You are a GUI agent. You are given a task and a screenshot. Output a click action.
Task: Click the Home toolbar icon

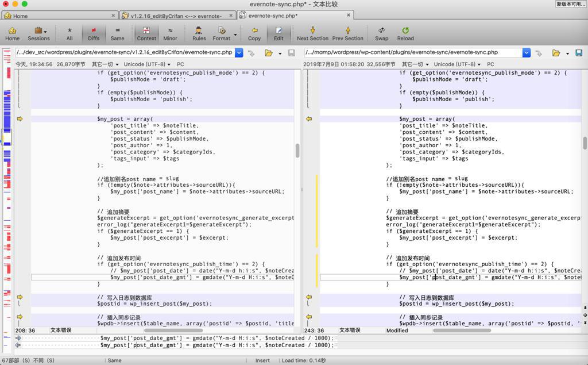(x=12, y=33)
